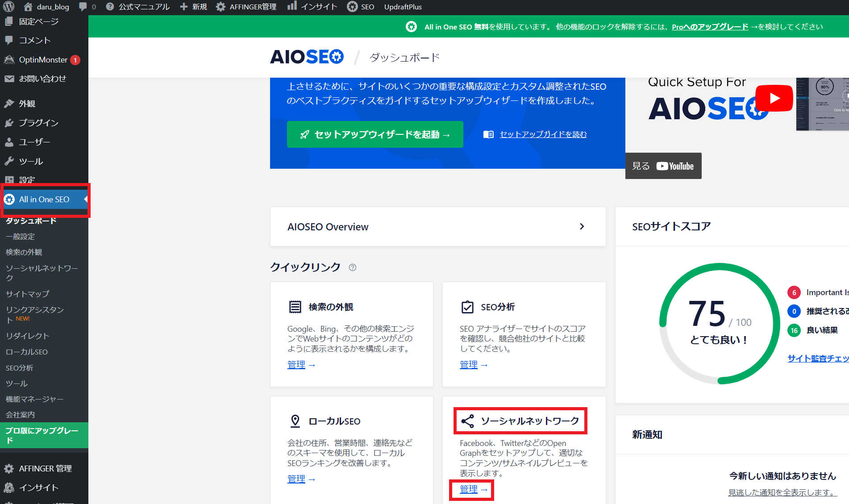Viewport: 849px width, 504px height.
Task: Open ダッシュボード submenu item
Action: (31, 221)
